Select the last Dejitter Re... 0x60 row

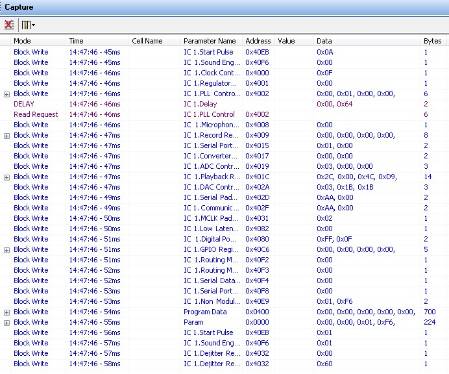tap(224, 364)
